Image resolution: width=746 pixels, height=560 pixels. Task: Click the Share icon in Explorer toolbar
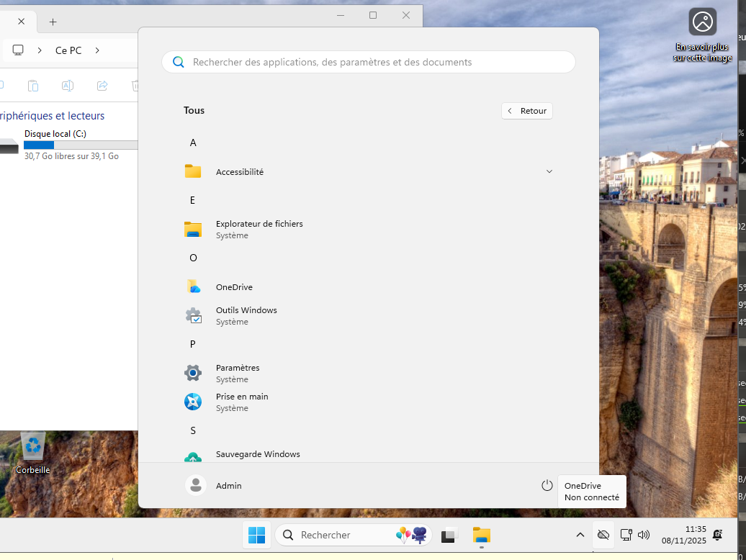pyautogui.click(x=102, y=86)
